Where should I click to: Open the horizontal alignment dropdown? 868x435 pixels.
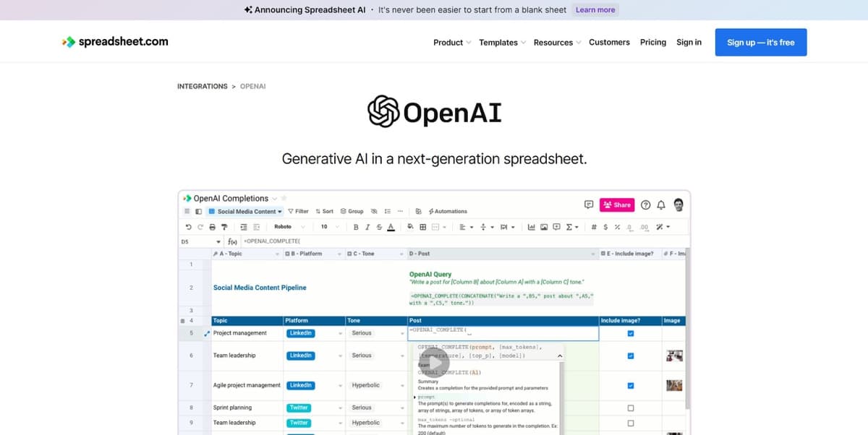466,227
